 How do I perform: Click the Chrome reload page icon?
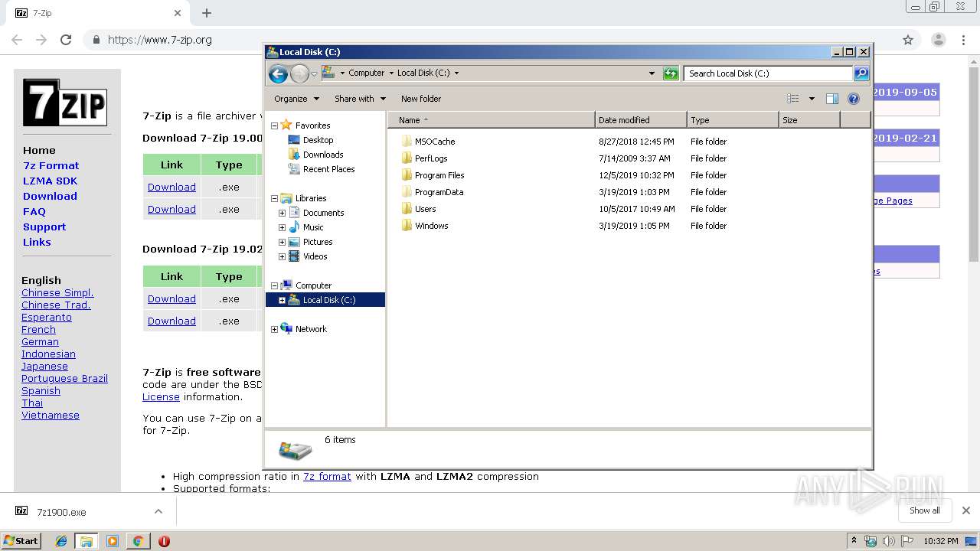point(66,40)
